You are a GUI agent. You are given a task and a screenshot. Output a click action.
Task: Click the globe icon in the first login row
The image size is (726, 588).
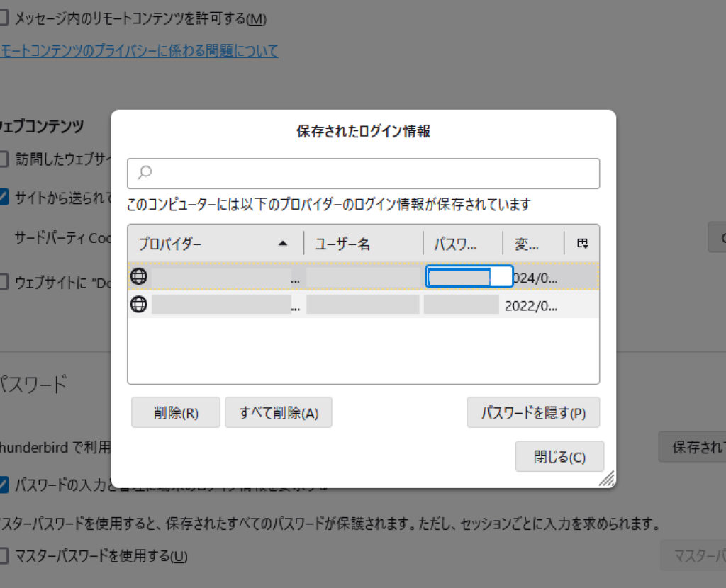pos(139,276)
